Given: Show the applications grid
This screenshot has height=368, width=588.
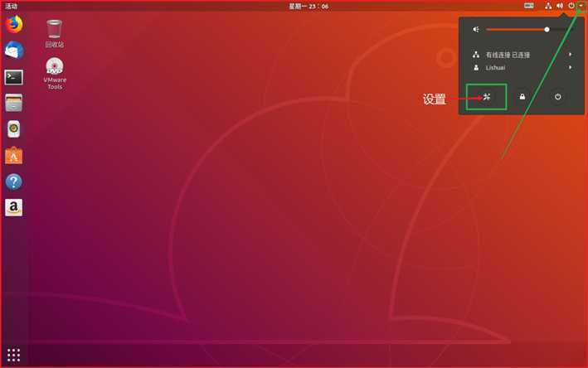Looking at the screenshot, I should click(x=14, y=355).
